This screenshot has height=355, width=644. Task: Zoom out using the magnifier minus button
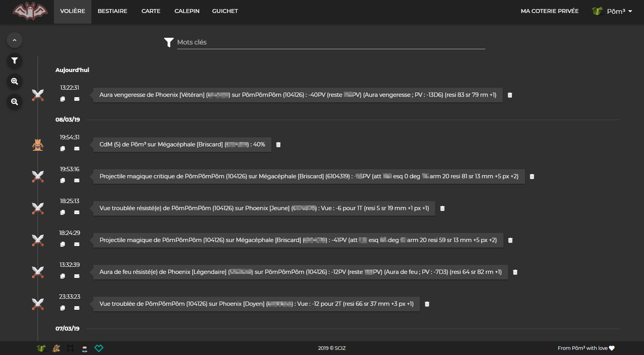point(15,102)
